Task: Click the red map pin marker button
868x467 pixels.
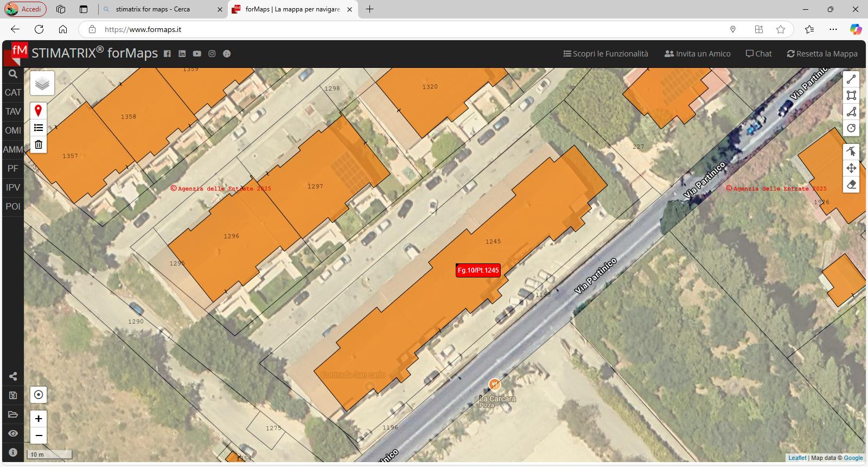Action: (x=39, y=111)
